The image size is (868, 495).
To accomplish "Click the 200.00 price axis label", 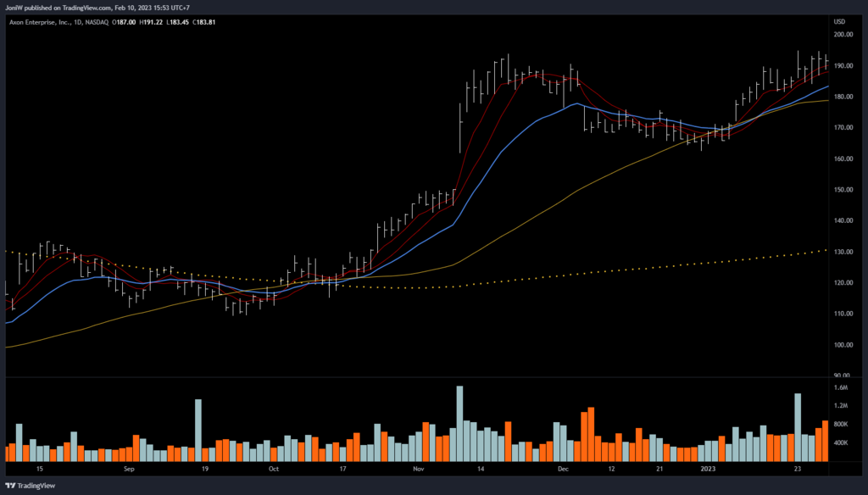I will click(x=843, y=35).
